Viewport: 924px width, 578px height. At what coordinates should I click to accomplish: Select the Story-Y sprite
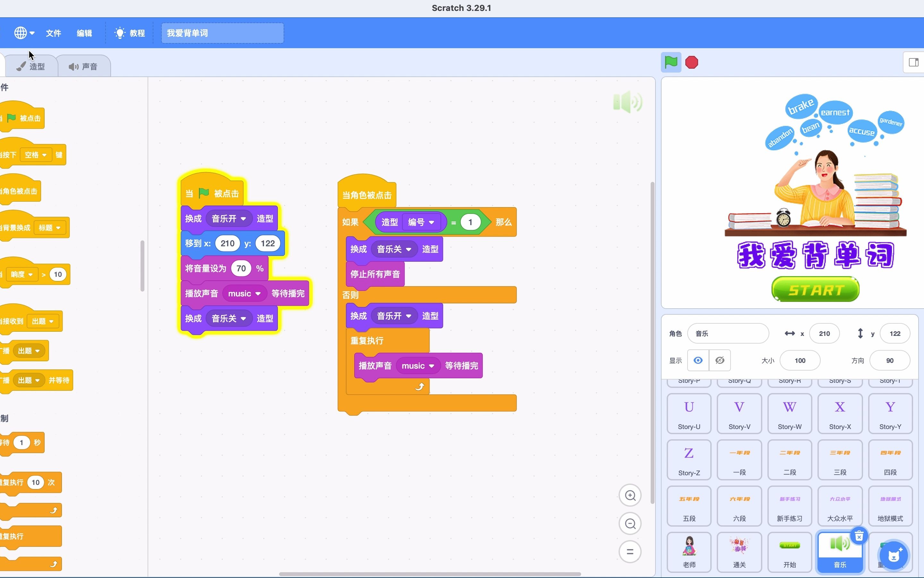pos(890,413)
